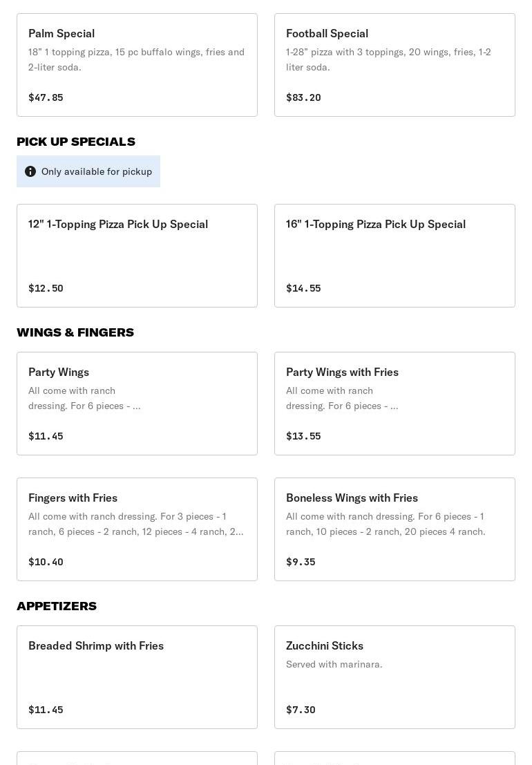The image size is (532, 765).
Task: Click the truncated Party Wings description text
Action: [x=84, y=398]
